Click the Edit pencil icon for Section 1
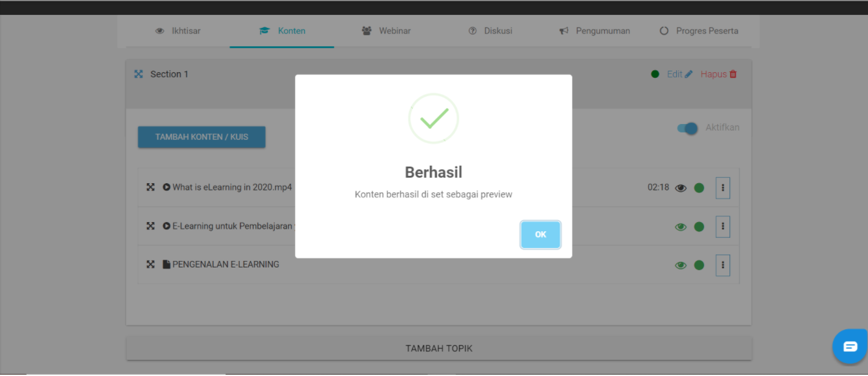Screen dimensions: 868x376 689,74
